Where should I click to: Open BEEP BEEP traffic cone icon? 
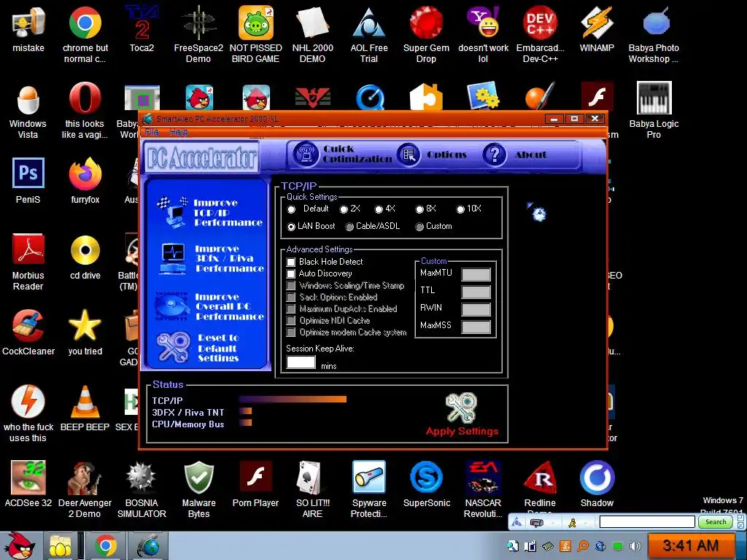(85, 408)
